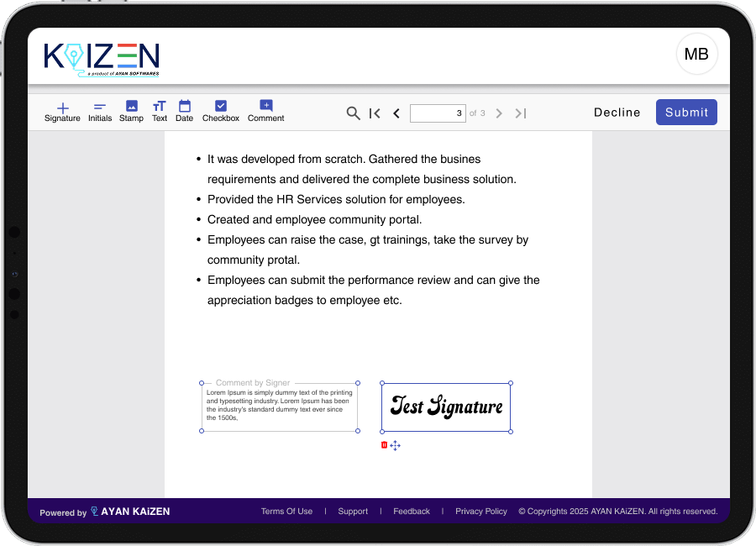Open the Privacy Policy link
Viewport: 756px width, 546px height.
coord(481,511)
